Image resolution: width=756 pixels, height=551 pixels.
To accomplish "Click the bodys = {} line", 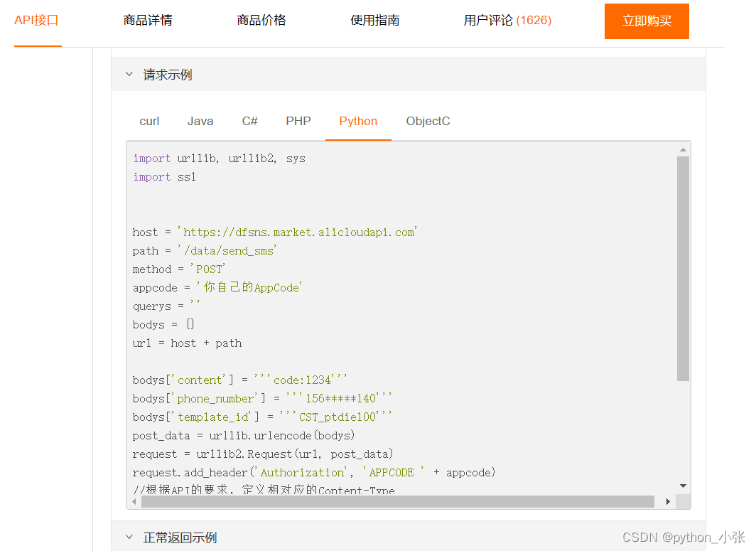I will tap(163, 324).
